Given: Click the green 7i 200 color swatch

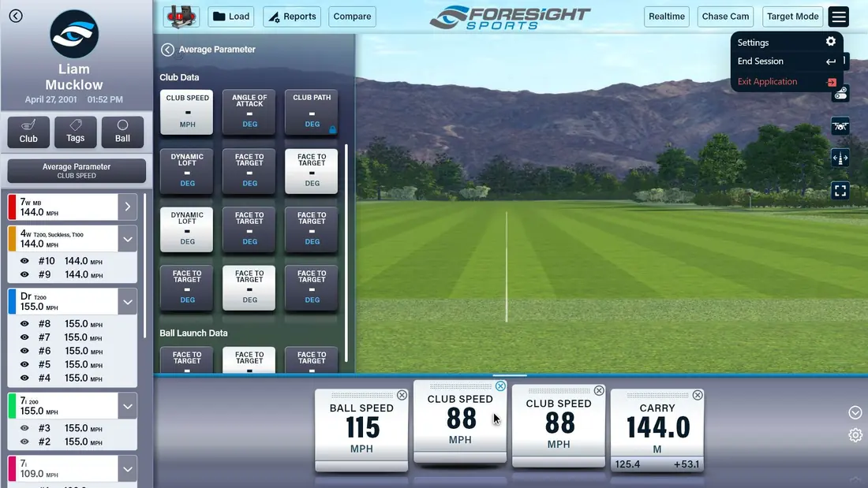Looking at the screenshot, I should pyautogui.click(x=12, y=407).
